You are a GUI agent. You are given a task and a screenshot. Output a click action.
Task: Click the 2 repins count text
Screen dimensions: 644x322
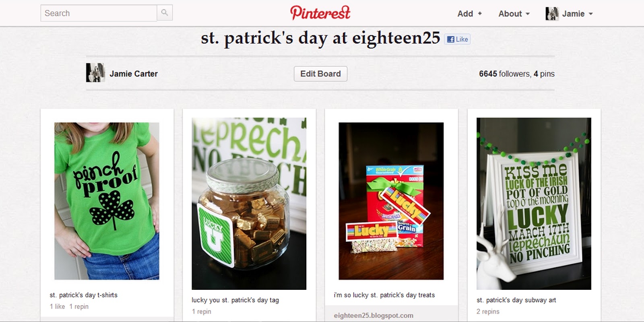click(488, 312)
